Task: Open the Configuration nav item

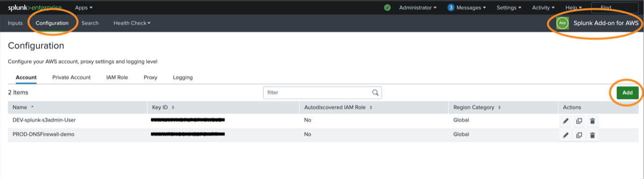Action: point(52,23)
